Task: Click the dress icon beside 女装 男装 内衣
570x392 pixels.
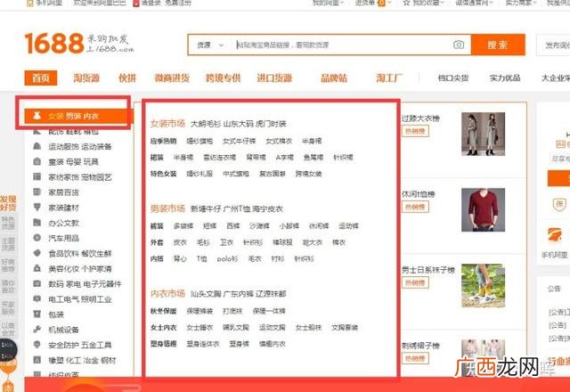Action: click(37, 116)
